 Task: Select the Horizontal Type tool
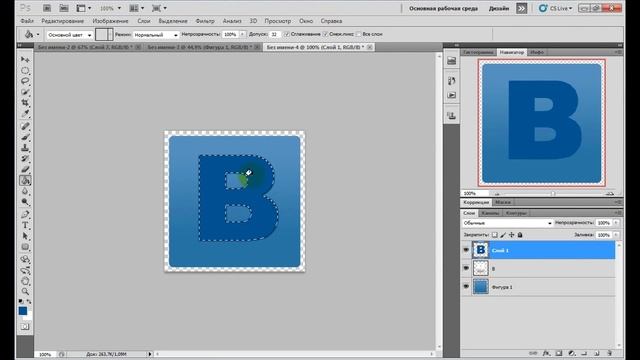click(x=25, y=225)
